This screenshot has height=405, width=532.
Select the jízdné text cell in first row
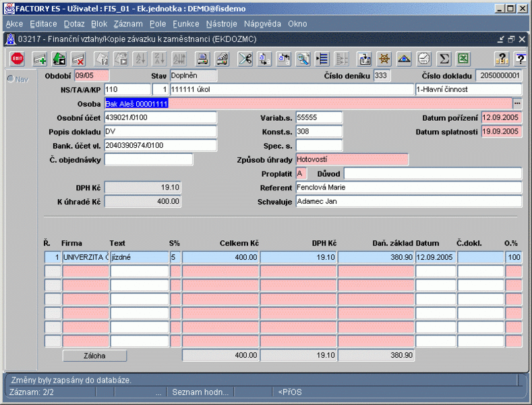(x=139, y=257)
